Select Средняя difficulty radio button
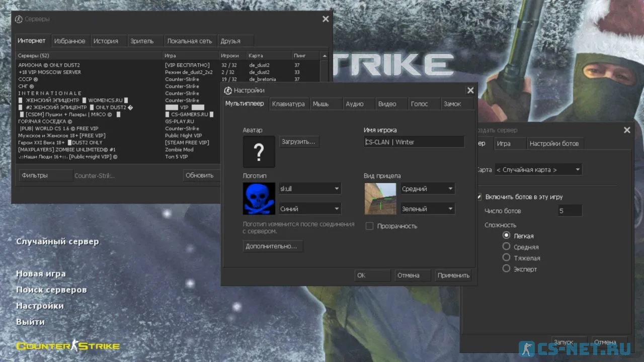The image size is (644, 362). (x=507, y=246)
